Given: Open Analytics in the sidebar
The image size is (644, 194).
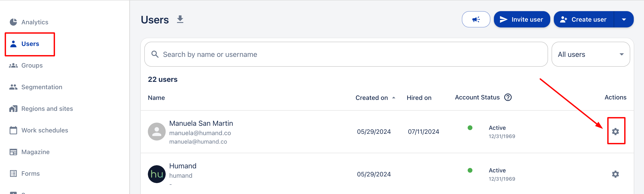Looking at the screenshot, I should coord(35,22).
